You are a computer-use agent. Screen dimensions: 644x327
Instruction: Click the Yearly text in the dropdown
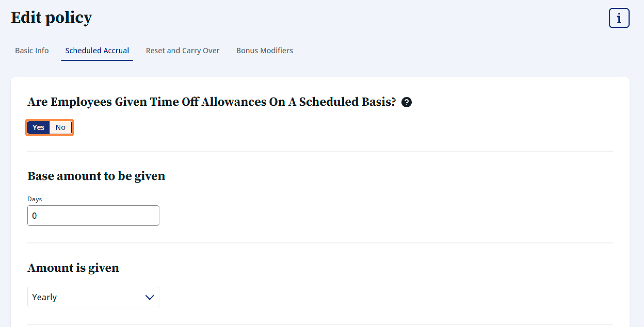pyautogui.click(x=44, y=297)
